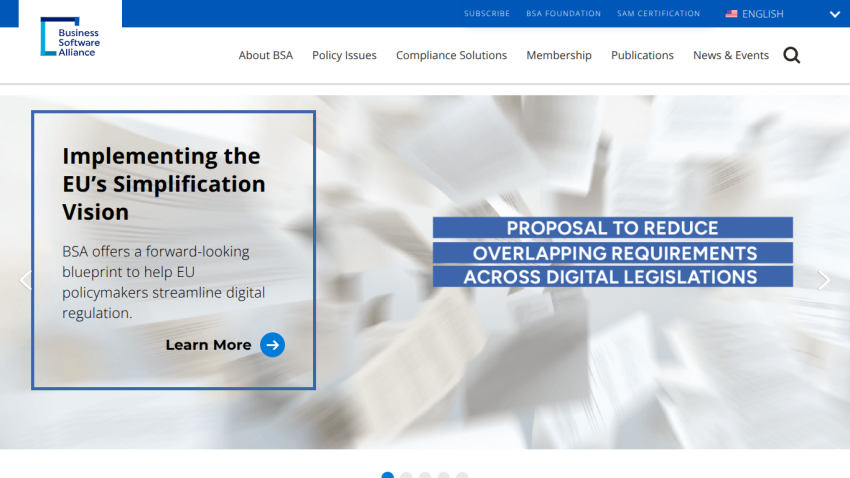Open the ENGLISH language selector

click(762, 14)
